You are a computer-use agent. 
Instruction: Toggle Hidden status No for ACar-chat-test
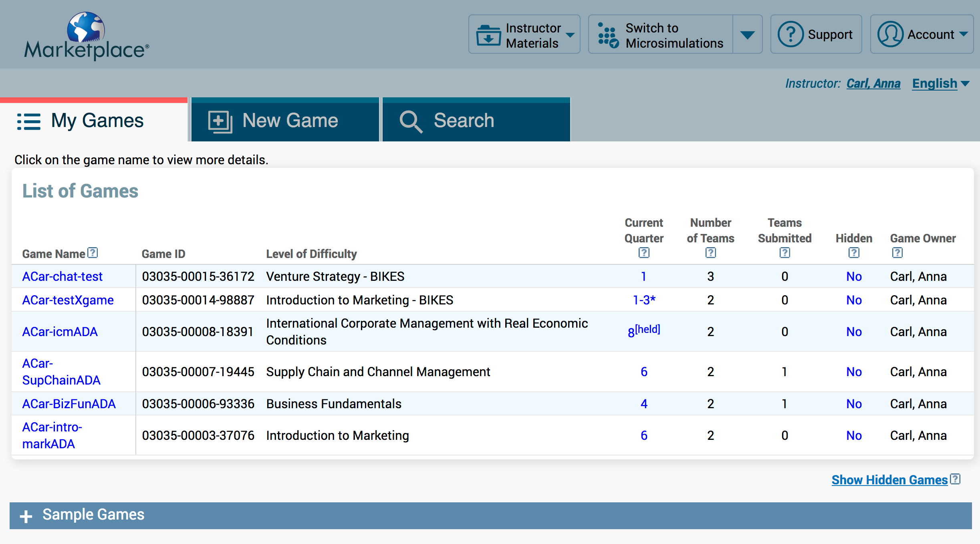[x=854, y=276]
